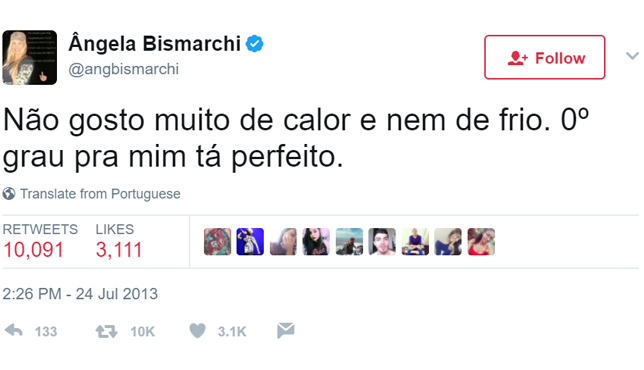Open the @angbismarchi handle
644x370 pixels.
tap(124, 69)
